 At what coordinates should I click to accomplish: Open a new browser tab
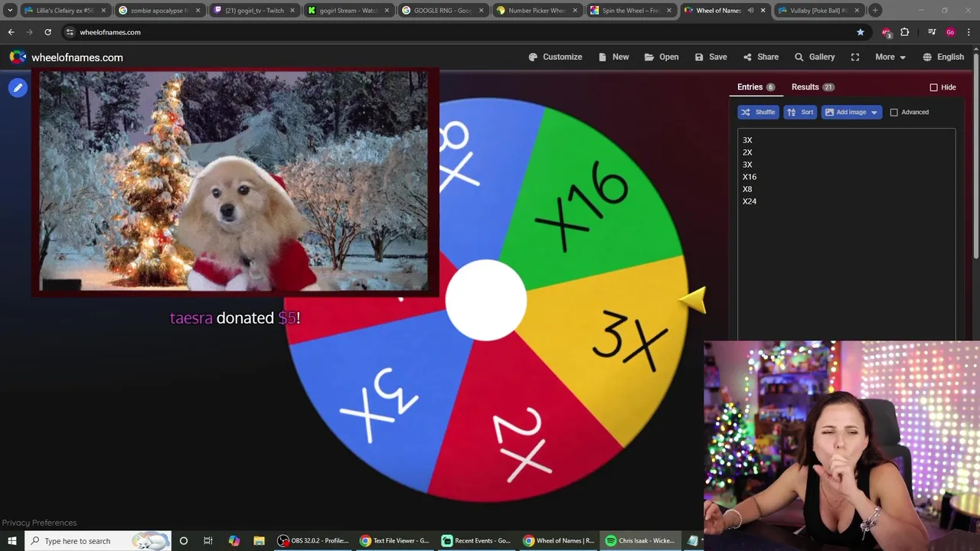point(875,11)
